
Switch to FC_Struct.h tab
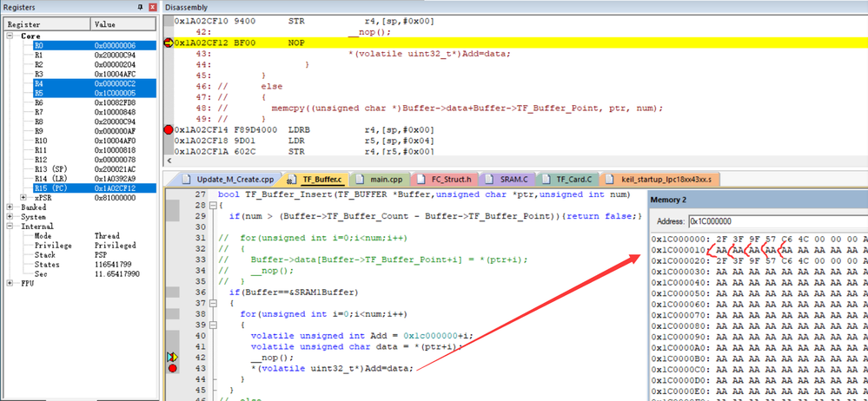446,179
